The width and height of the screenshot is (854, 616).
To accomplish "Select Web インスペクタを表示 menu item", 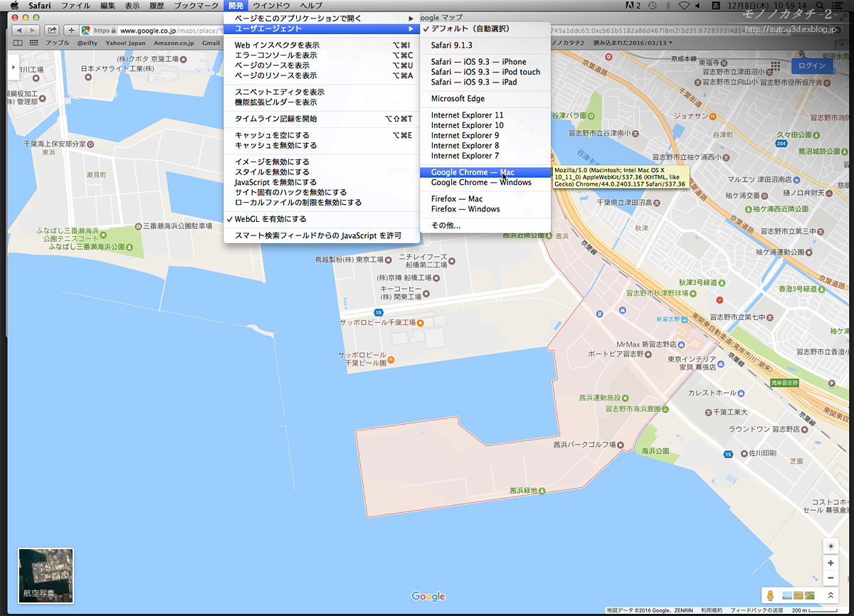I will (x=322, y=45).
